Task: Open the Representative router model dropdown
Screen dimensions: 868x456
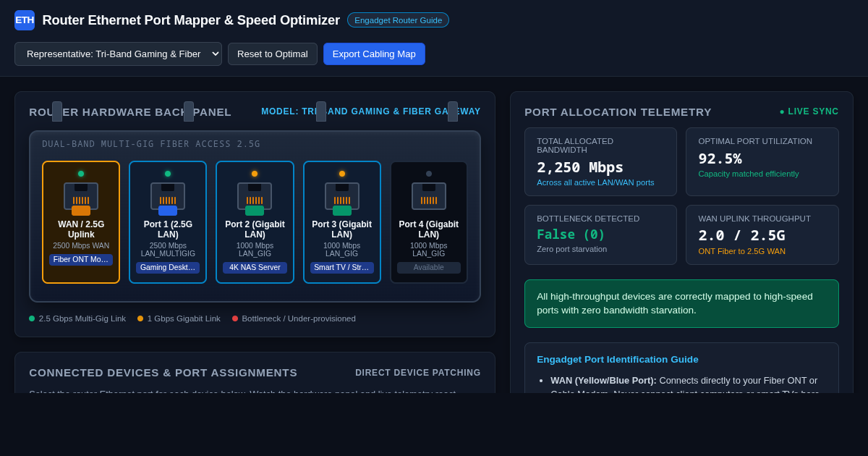Action: point(118,54)
